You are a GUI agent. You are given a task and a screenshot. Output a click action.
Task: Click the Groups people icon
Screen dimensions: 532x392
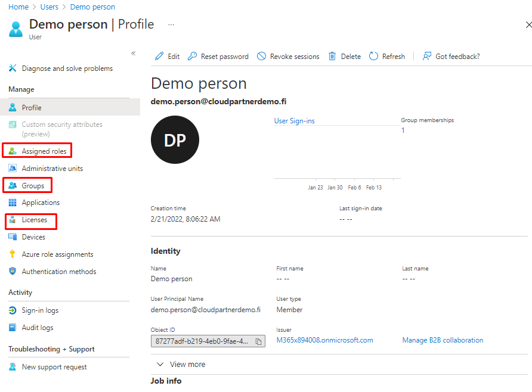coord(13,186)
